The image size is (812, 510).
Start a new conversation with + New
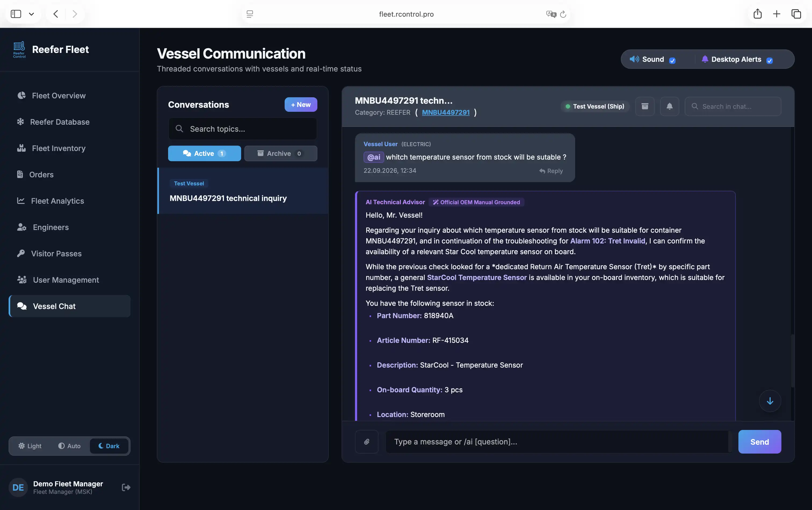[x=301, y=105]
